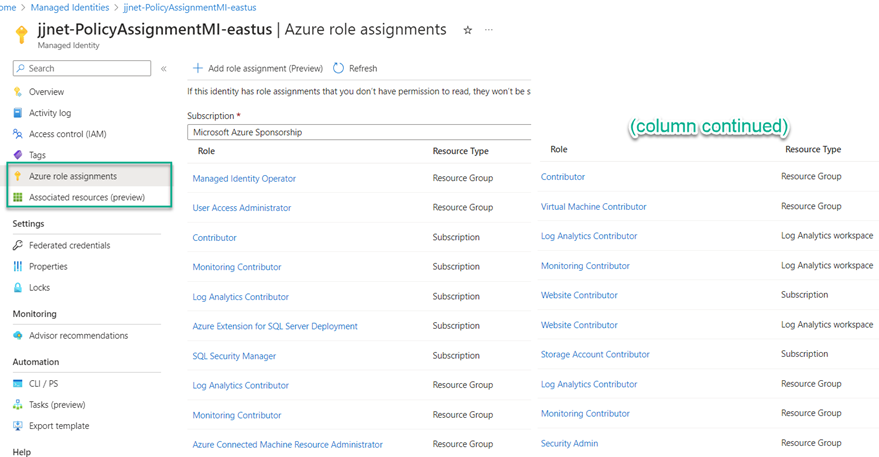This screenshot has width=879, height=457.
Task: Click the Federated credentials icon
Action: pos(18,245)
